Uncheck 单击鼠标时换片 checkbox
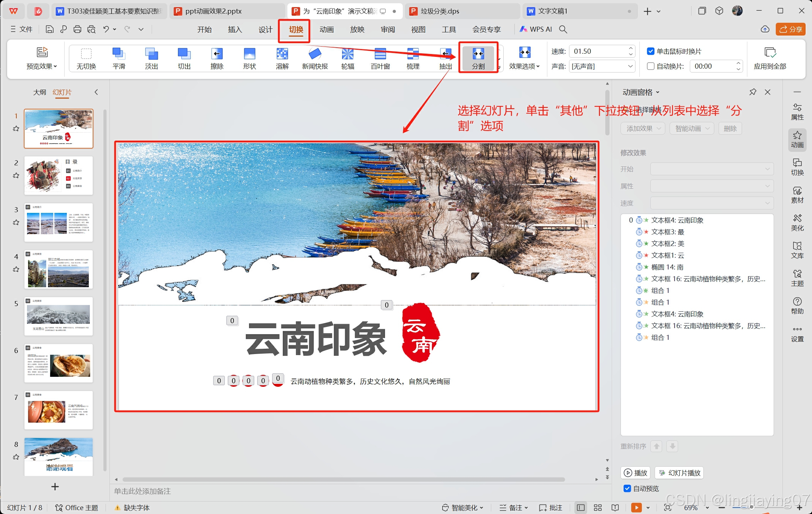The width and height of the screenshot is (812, 514). [650, 51]
